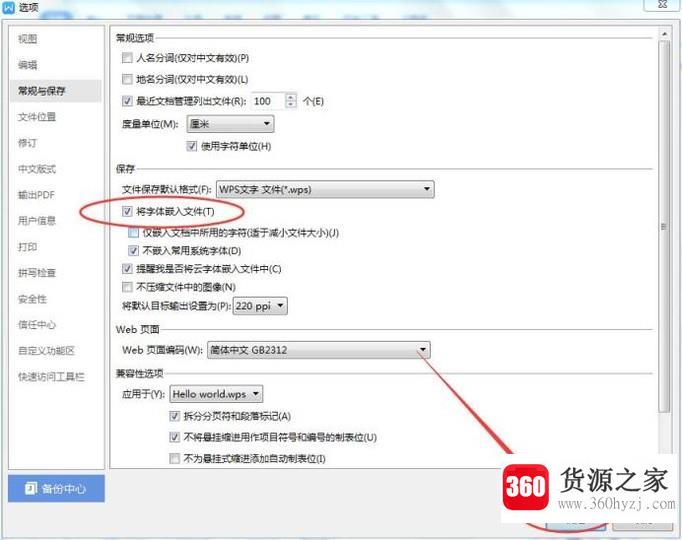The image size is (682, 540).
Task: Open the 修订 category
Action: [27, 143]
